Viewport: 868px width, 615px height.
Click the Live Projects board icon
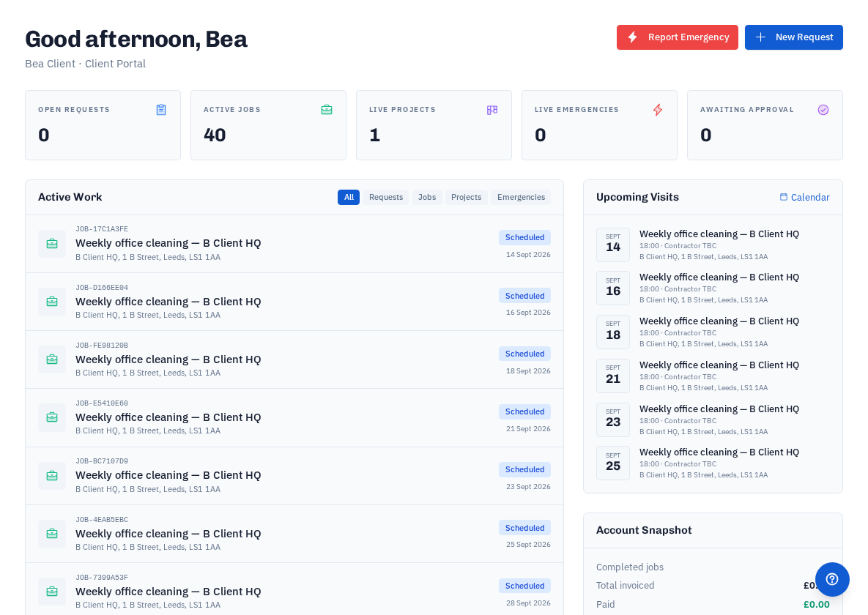(492, 110)
